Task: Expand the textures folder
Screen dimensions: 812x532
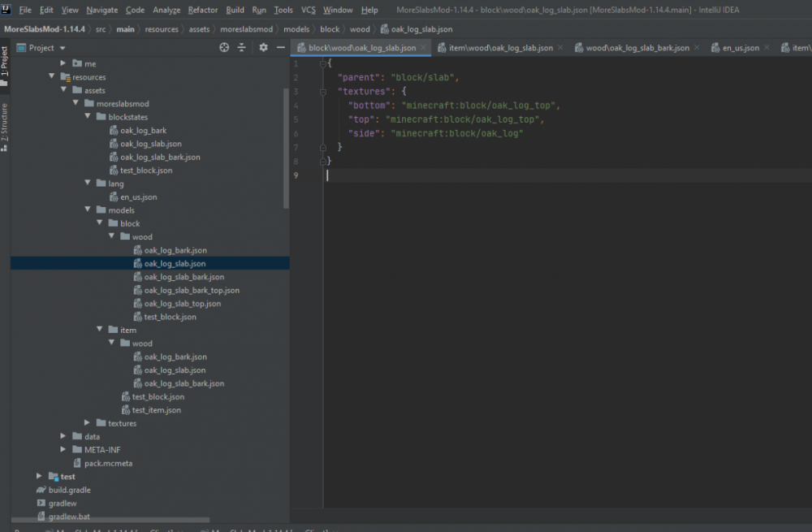Action: [87, 422]
